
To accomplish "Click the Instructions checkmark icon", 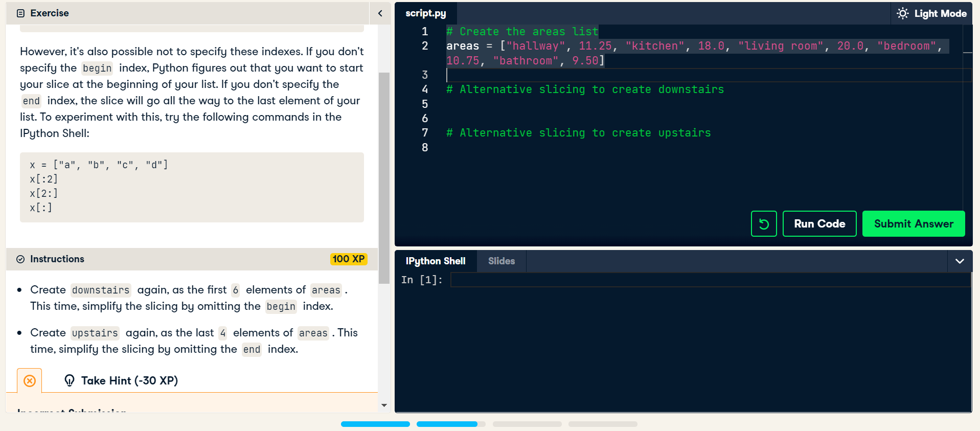I will tap(20, 259).
